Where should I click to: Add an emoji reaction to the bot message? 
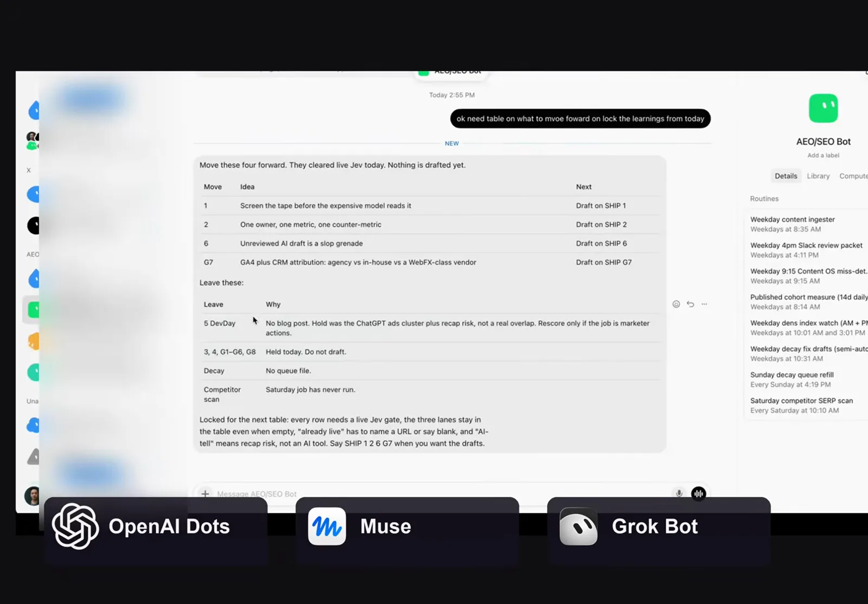pos(676,304)
